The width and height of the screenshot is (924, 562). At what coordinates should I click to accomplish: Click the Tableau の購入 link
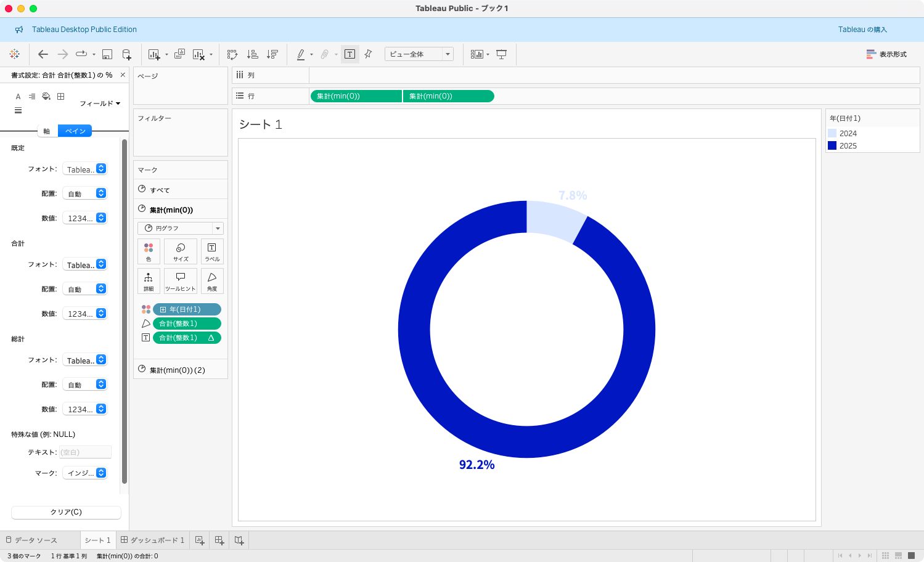click(x=862, y=30)
